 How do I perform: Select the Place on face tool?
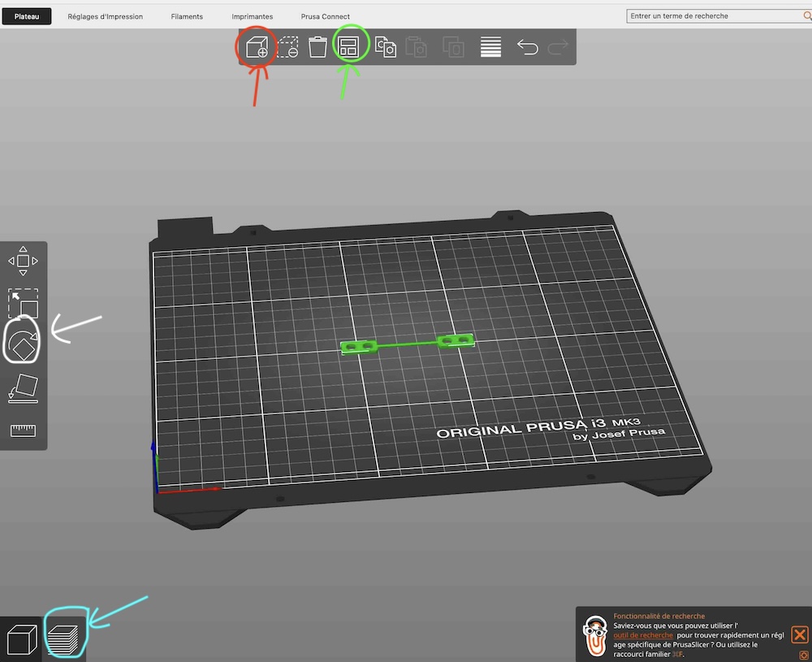pos(24,388)
